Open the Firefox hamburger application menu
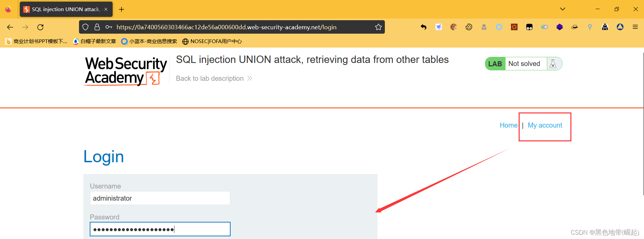644x239 pixels. [635, 27]
